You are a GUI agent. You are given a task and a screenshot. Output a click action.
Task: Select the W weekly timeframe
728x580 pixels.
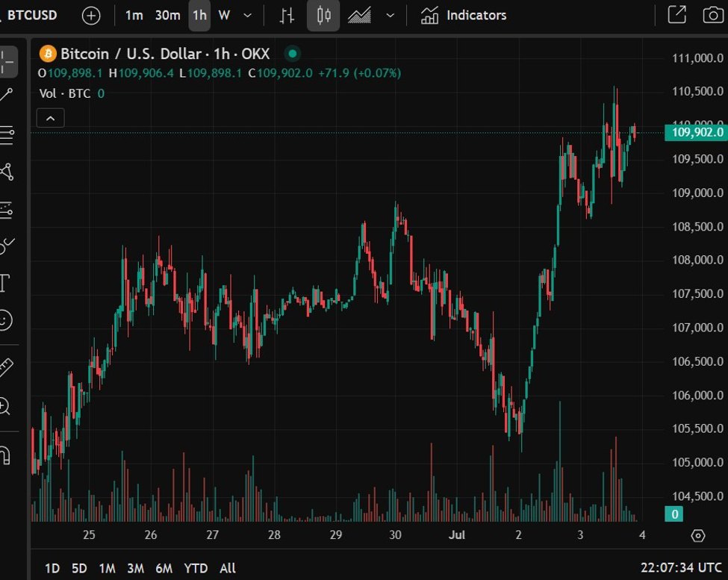pos(224,16)
